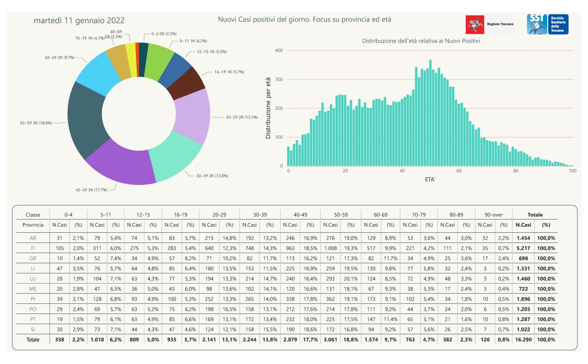Select the FI province row label
This screenshot has width=588, height=364.
tap(33, 248)
